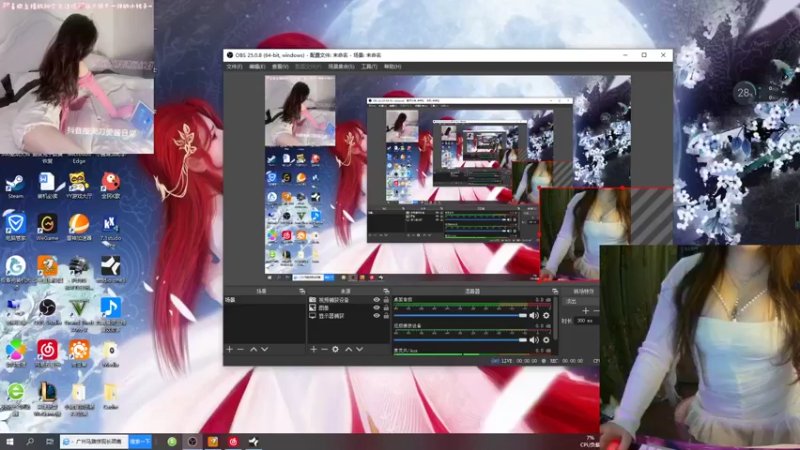
Task: Open source properties gear in Sources panel
Action: (x=335, y=349)
